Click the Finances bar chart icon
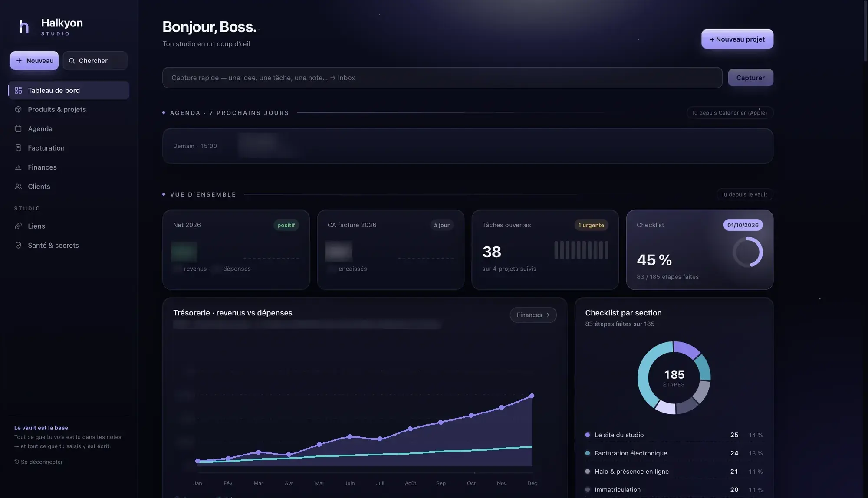Viewport: 868px width, 498px height. point(18,167)
